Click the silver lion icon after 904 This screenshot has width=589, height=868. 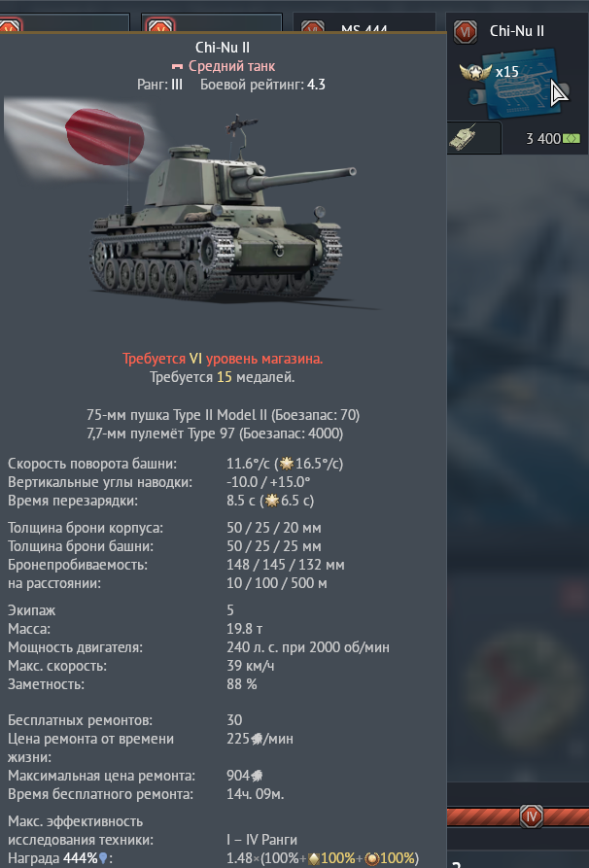[x=257, y=776]
